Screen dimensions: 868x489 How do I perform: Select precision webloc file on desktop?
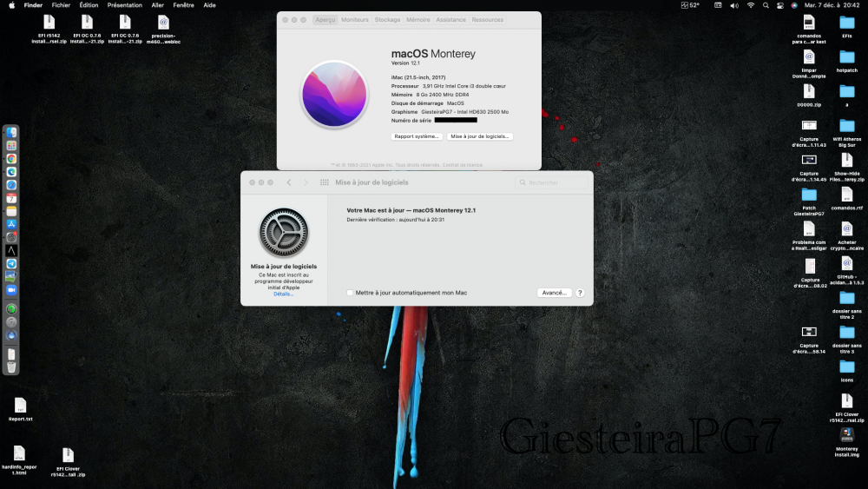[163, 30]
